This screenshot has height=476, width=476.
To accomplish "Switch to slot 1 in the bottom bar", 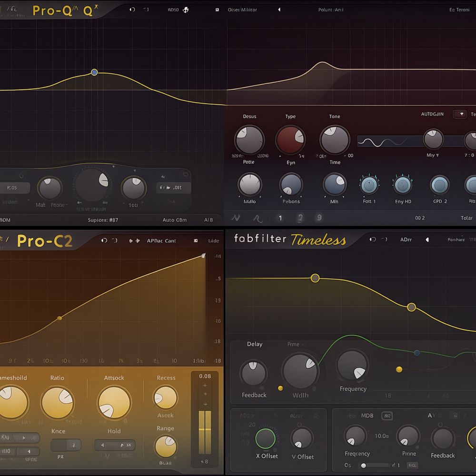I will click(x=280, y=218).
